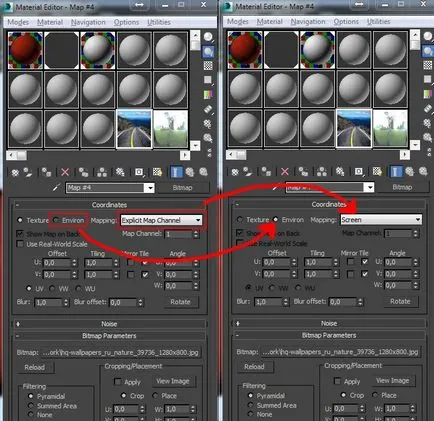Viewport: 434px width, 421px height.
Task: Click Reload button in left window
Action: [x=35, y=367]
